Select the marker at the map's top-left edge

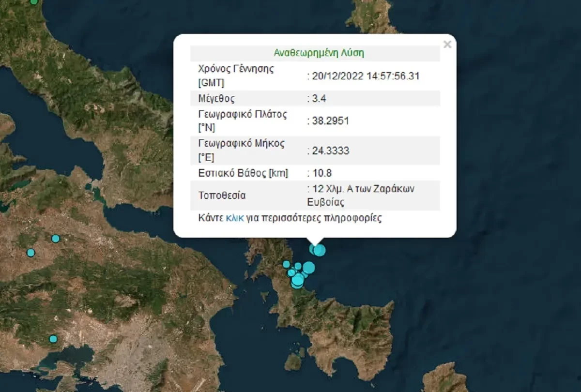(33, 1)
